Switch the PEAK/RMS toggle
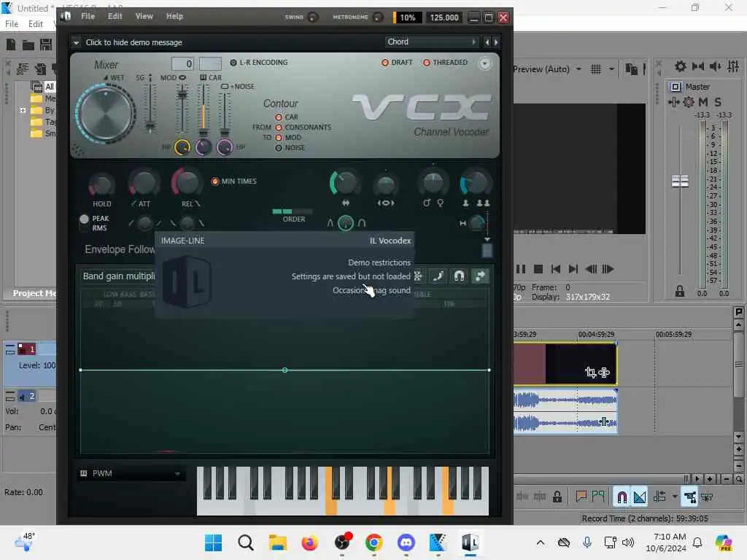 [85, 223]
